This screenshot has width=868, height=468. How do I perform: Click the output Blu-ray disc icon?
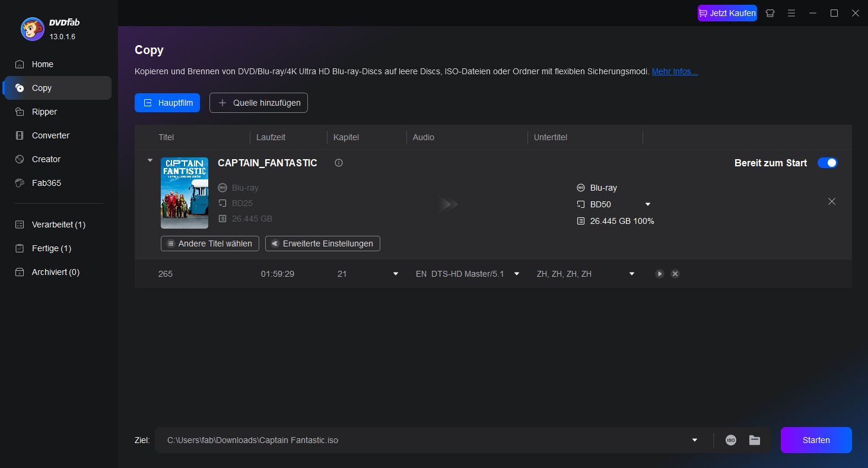pos(581,188)
